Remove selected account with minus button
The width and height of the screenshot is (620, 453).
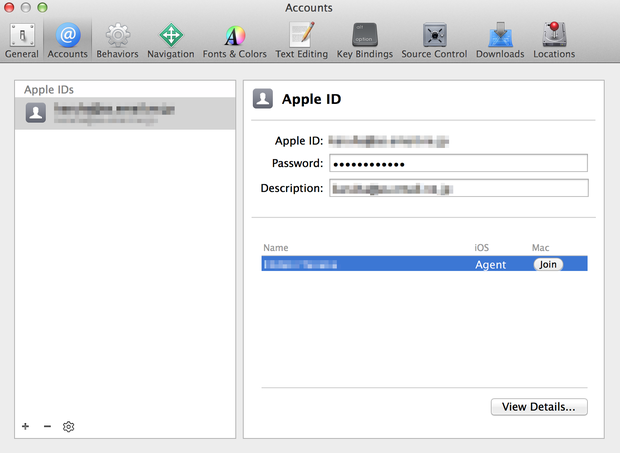(x=47, y=427)
